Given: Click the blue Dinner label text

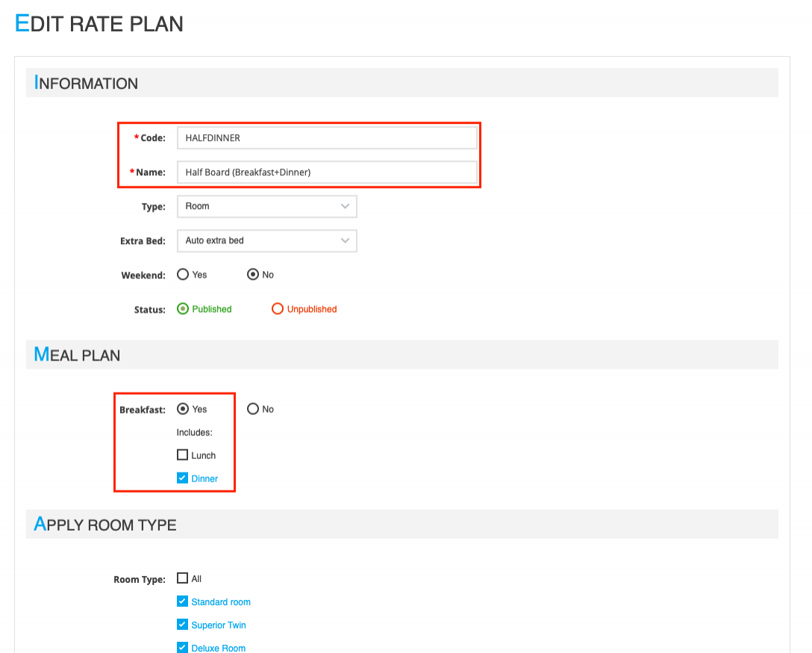Looking at the screenshot, I should tap(204, 479).
